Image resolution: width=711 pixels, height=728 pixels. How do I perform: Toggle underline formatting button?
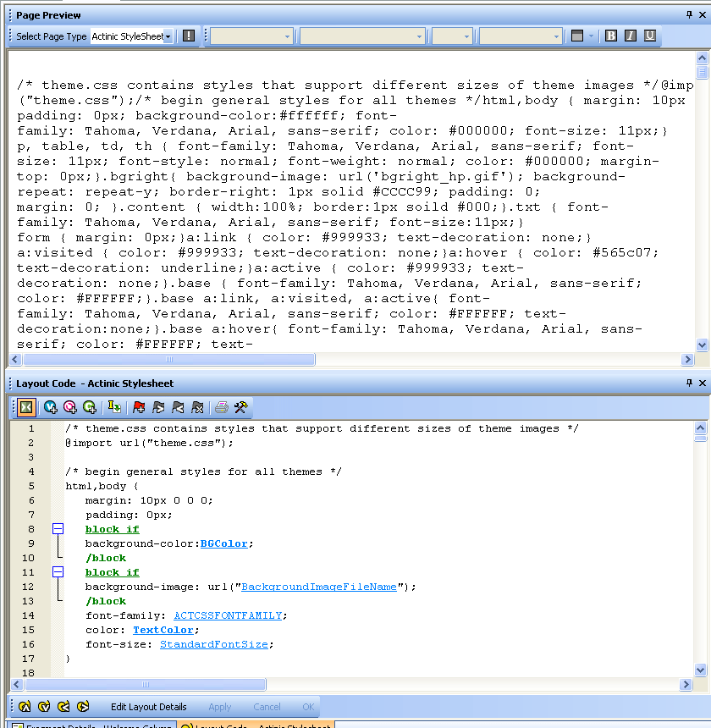coord(650,36)
